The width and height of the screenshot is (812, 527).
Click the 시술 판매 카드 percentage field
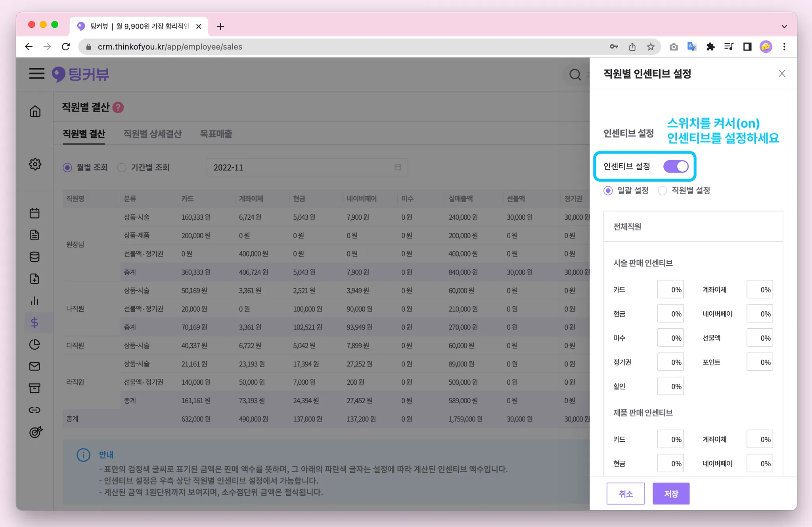670,290
